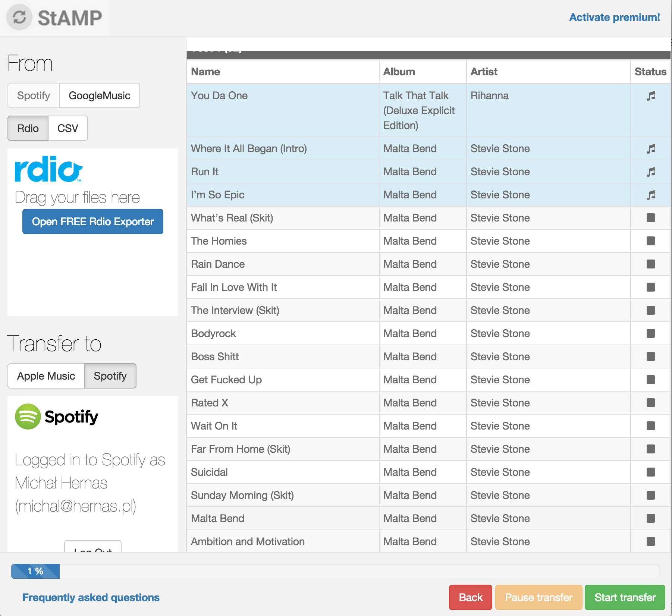Click the StAMP sync logo icon
This screenshot has height=616, width=672.
19,18
